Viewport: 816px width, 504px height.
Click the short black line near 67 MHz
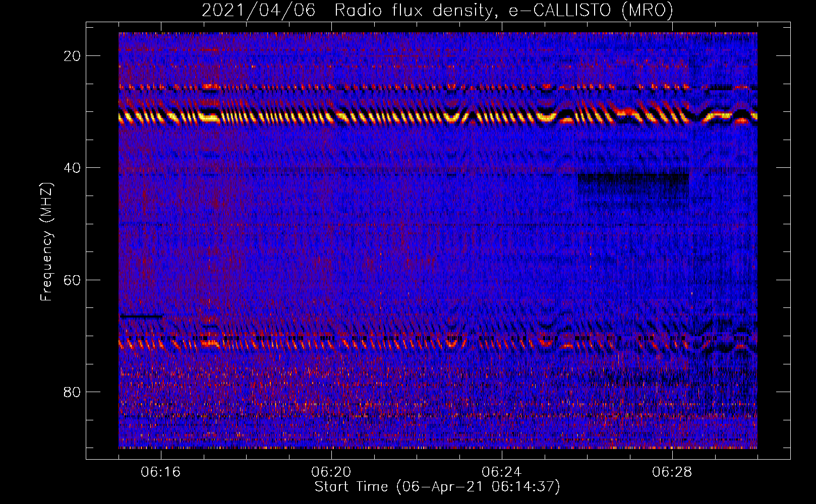pos(141,316)
